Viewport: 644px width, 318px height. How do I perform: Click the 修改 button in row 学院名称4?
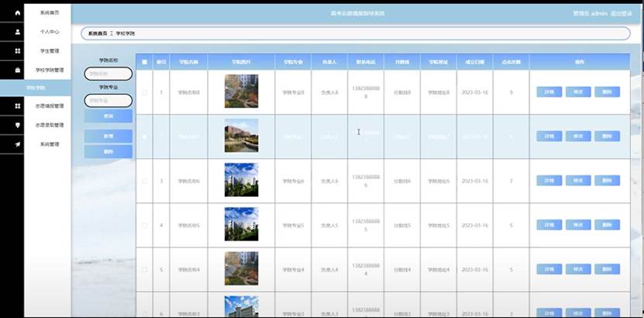[x=578, y=269]
